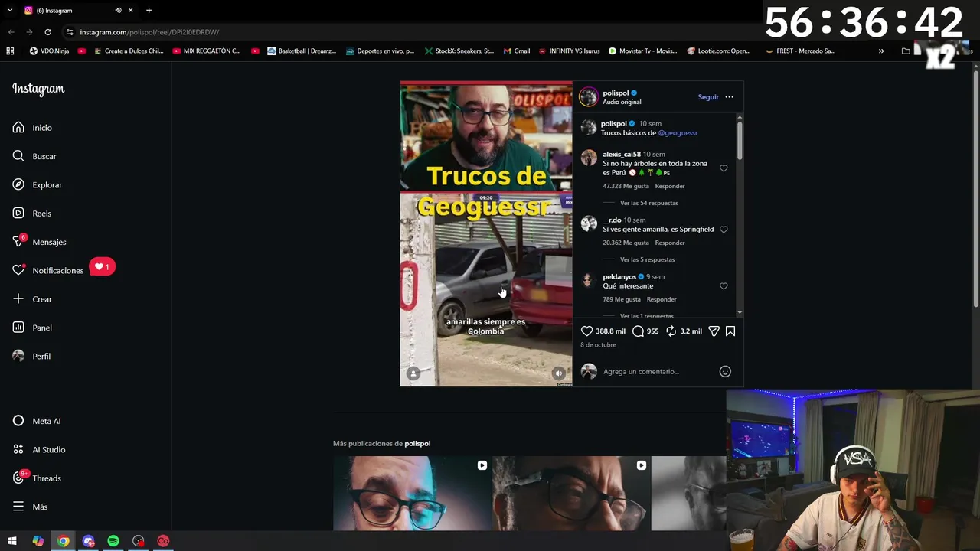
Task: Show more bookmarks with double chevron
Action: (x=881, y=51)
